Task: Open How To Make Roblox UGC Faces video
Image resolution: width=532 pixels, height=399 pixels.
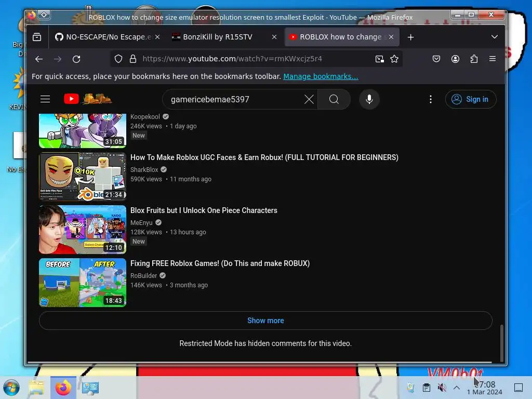Action: click(264, 157)
